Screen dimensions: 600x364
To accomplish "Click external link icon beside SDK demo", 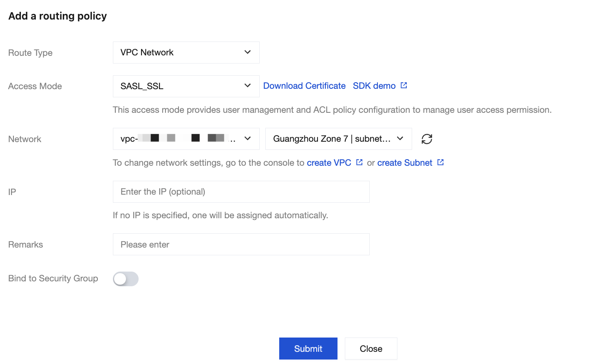I will coord(404,86).
